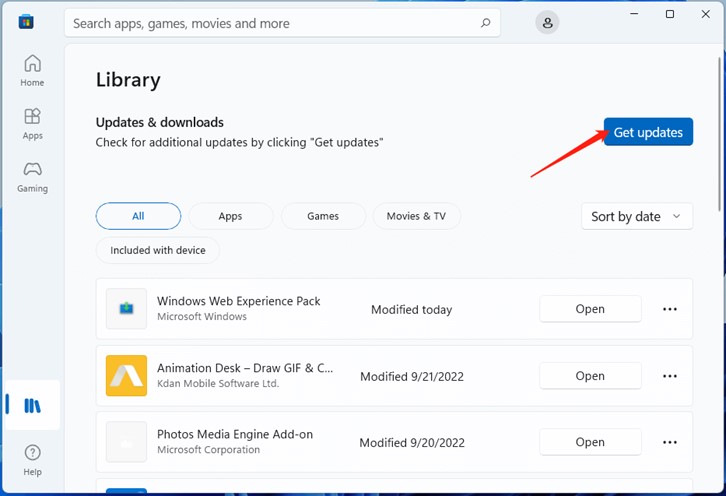Click the search magnifier icon

tap(486, 23)
